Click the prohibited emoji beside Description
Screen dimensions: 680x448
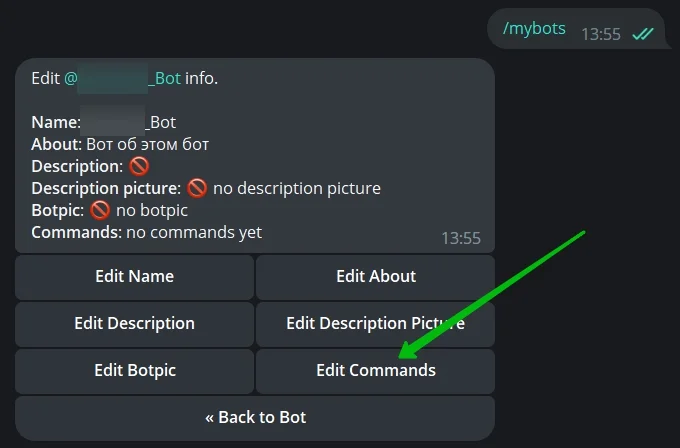point(139,166)
